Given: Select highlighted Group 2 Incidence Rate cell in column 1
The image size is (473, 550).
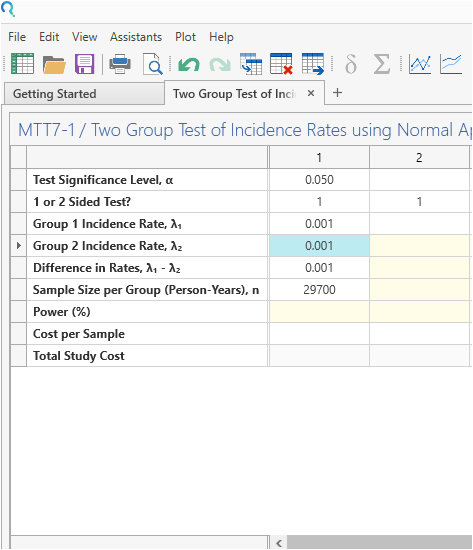Looking at the screenshot, I should pyautogui.click(x=319, y=246).
